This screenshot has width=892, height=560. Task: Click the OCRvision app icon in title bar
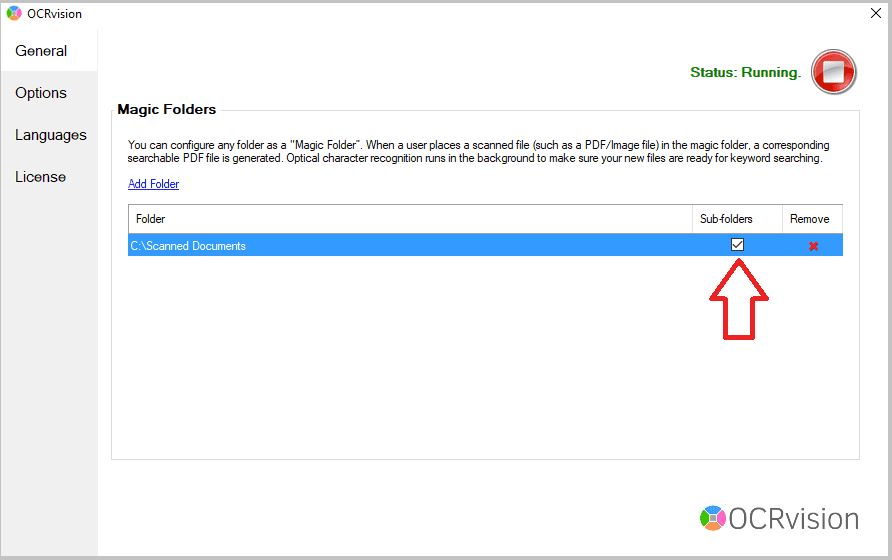click(14, 13)
